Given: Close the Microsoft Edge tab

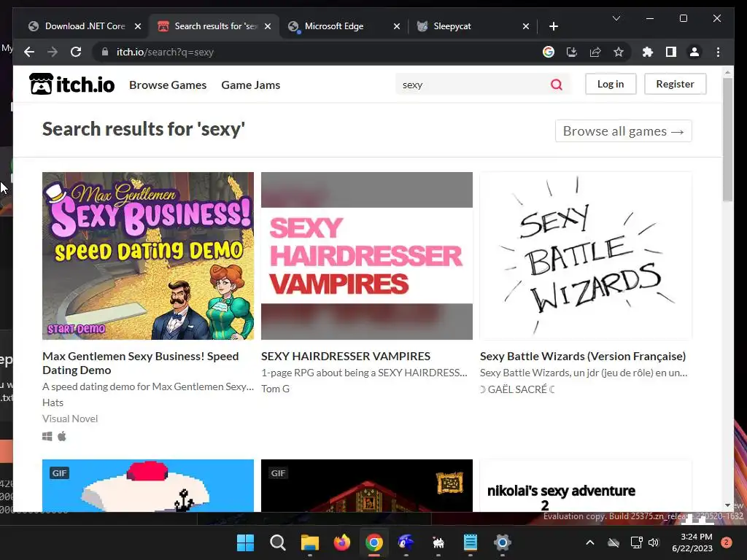Looking at the screenshot, I should pyautogui.click(x=396, y=26).
